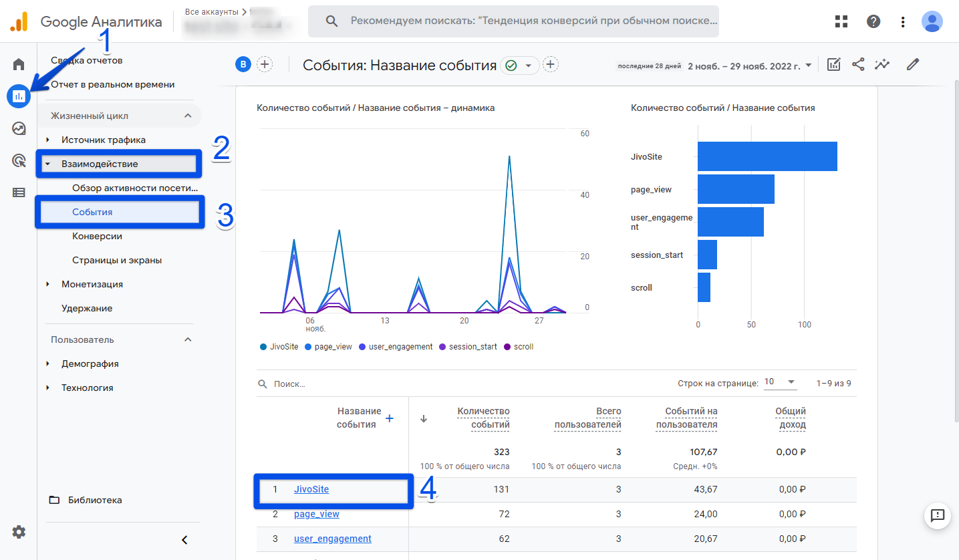The height and width of the screenshot is (560, 959).
Task: Open page_view event link
Action: tap(317, 514)
